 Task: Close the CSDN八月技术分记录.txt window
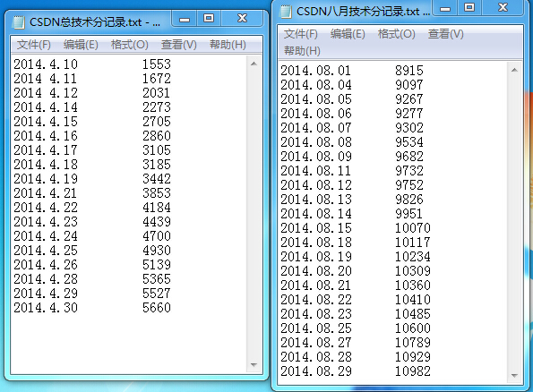tap(503, 8)
